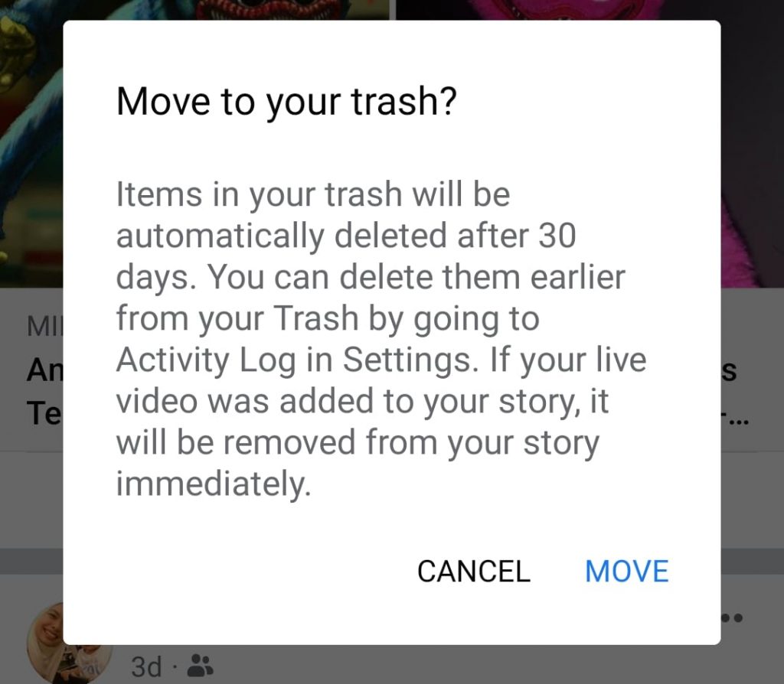784x684 pixels.
Task: Open the post options three-dot menu
Action: click(x=732, y=618)
